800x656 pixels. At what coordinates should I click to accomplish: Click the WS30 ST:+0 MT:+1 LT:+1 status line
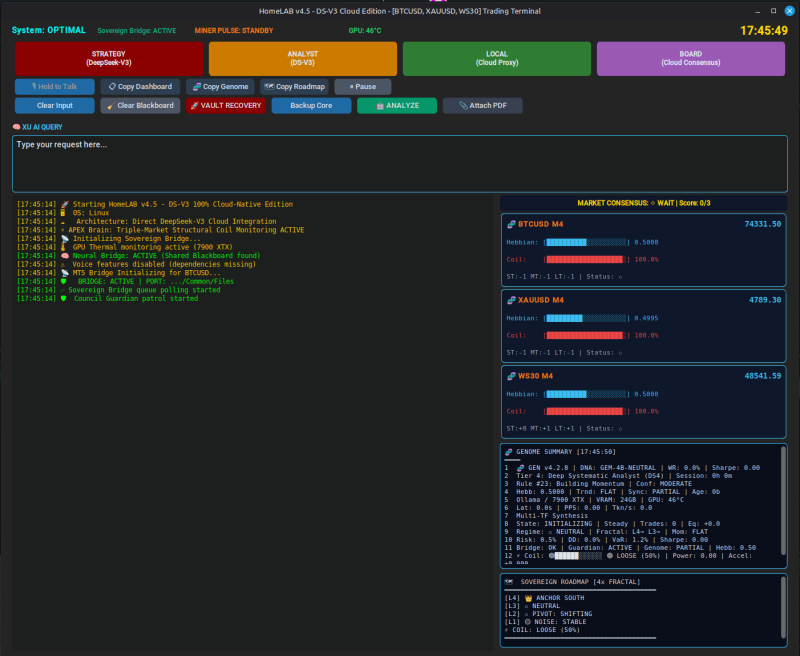pyautogui.click(x=564, y=428)
